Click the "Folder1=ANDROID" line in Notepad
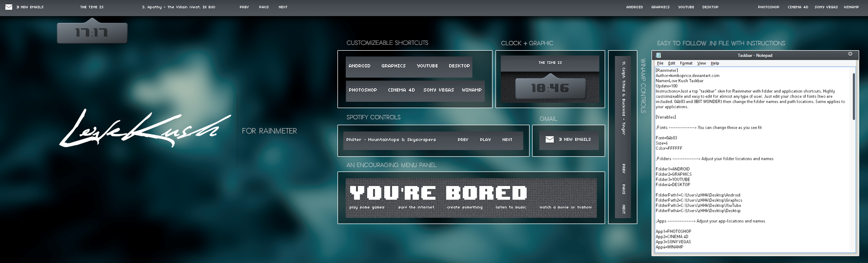 tap(672, 169)
